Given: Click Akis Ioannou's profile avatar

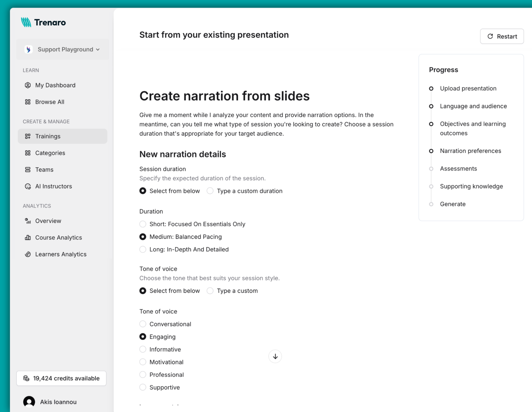Looking at the screenshot, I should point(29,401).
